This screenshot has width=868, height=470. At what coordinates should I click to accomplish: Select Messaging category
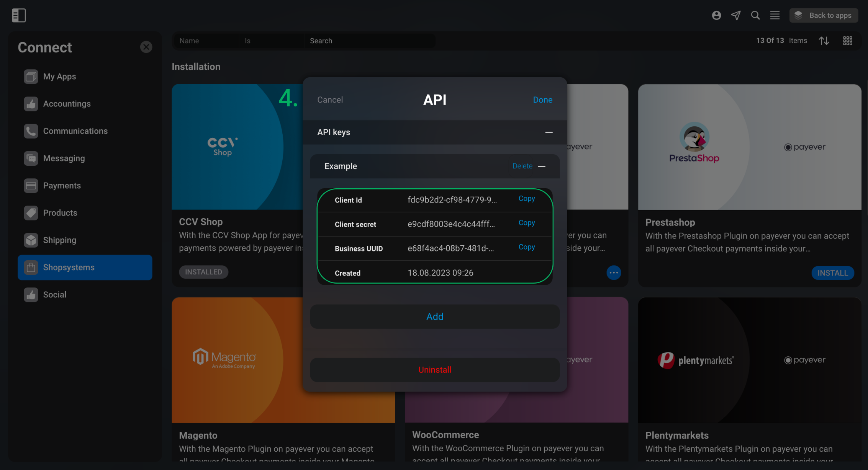pyautogui.click(x=85, y=158)
